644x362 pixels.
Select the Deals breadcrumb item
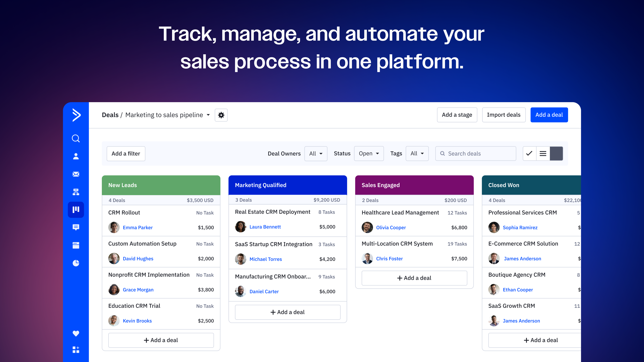pyautogui.click(x=110, y=115)
